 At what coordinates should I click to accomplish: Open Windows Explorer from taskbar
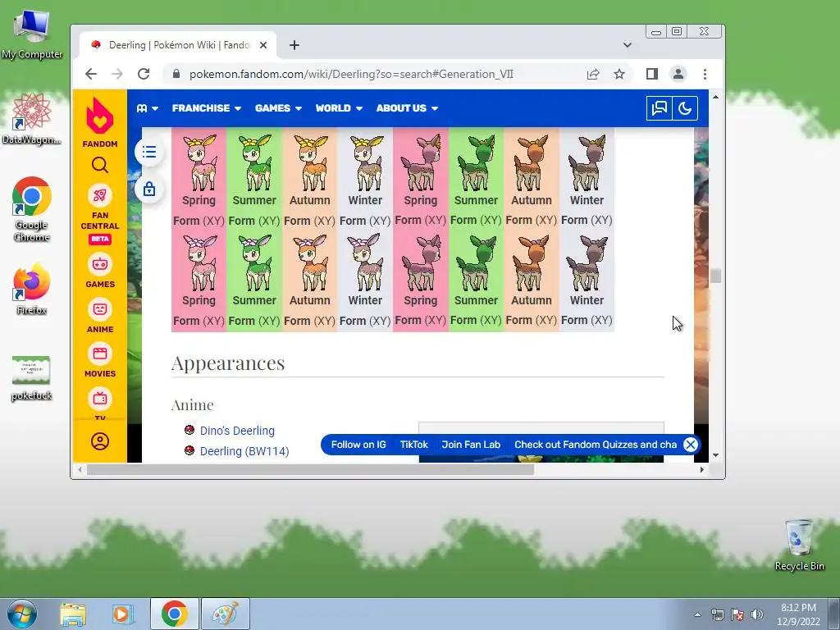pos(73,614)
